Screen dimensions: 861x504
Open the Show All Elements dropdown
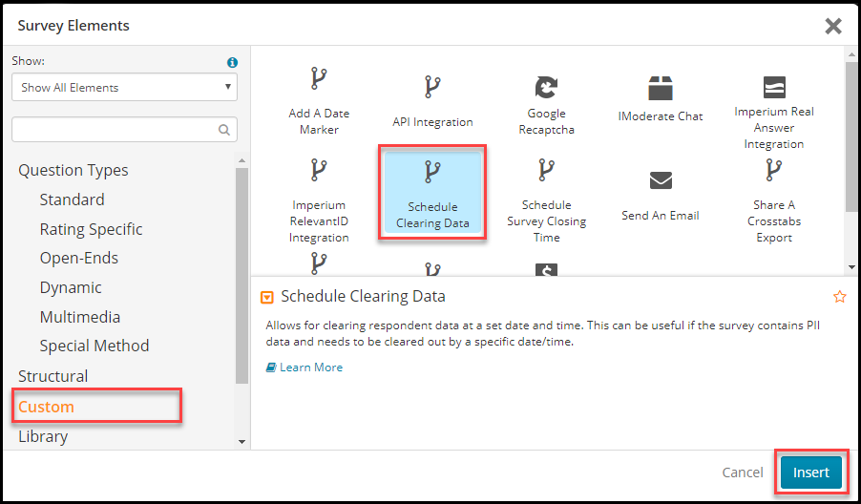click(125, 87)
